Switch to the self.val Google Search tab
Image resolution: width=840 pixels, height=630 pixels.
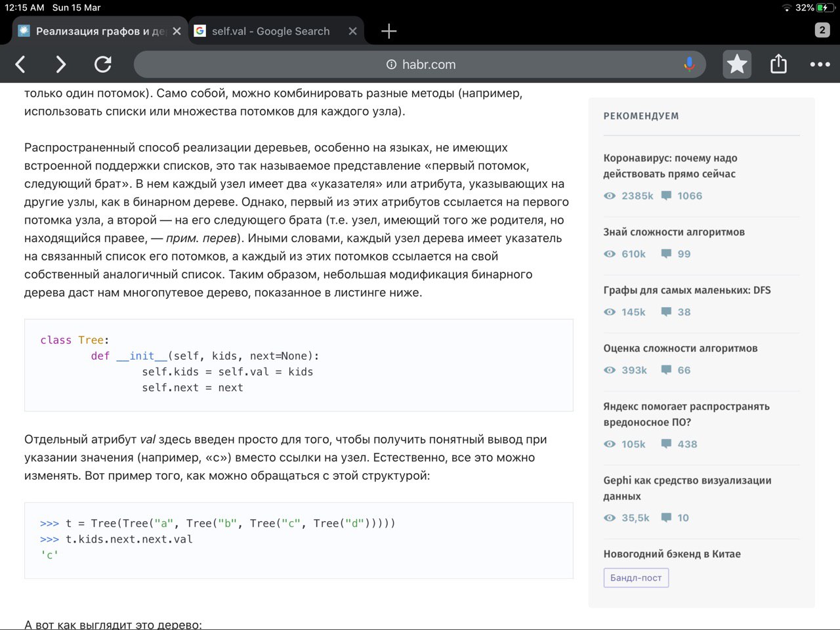(x=270, y=31)
